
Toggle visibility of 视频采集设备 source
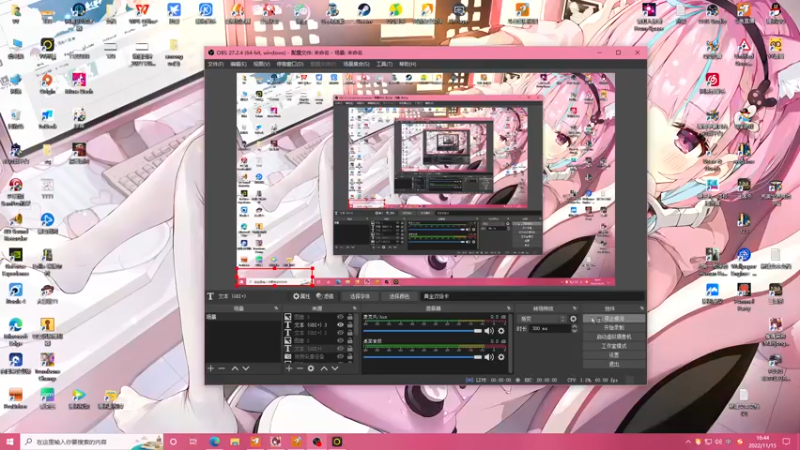click(340, 357)
